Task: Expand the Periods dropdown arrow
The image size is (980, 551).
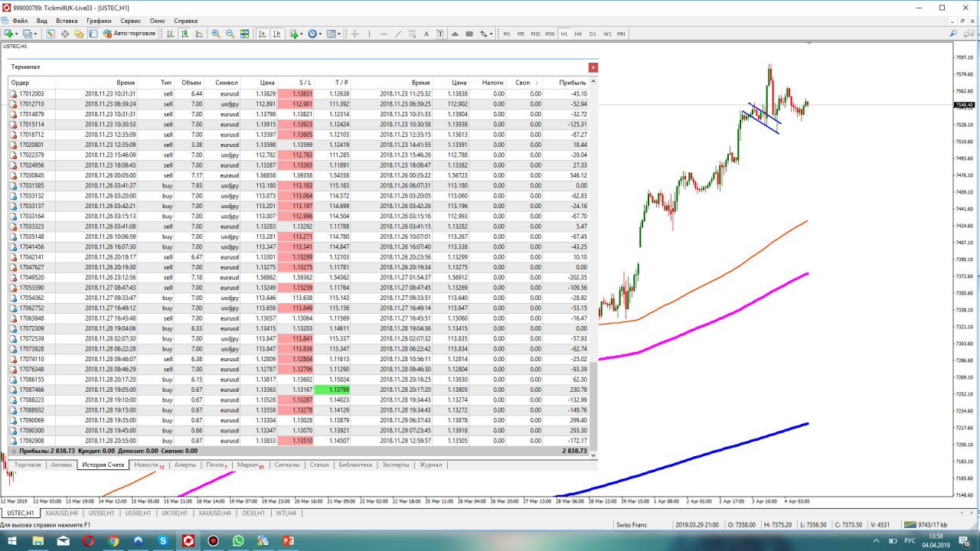Action: [321, 34]
